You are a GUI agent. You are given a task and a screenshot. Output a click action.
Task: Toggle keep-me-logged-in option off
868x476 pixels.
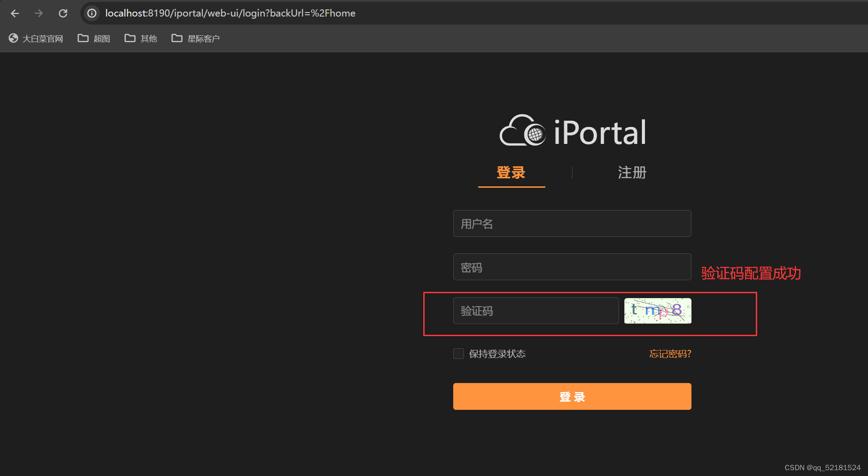click(x=458, y=354)
